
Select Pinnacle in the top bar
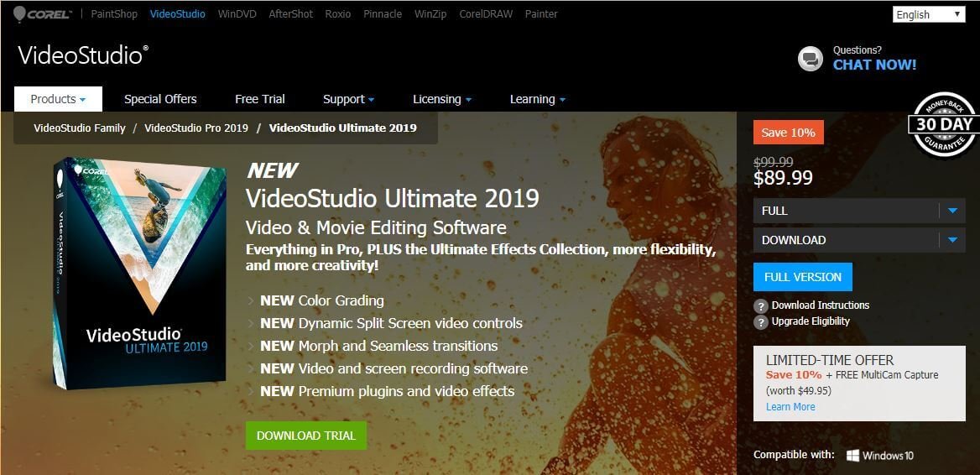pos(383,13)
